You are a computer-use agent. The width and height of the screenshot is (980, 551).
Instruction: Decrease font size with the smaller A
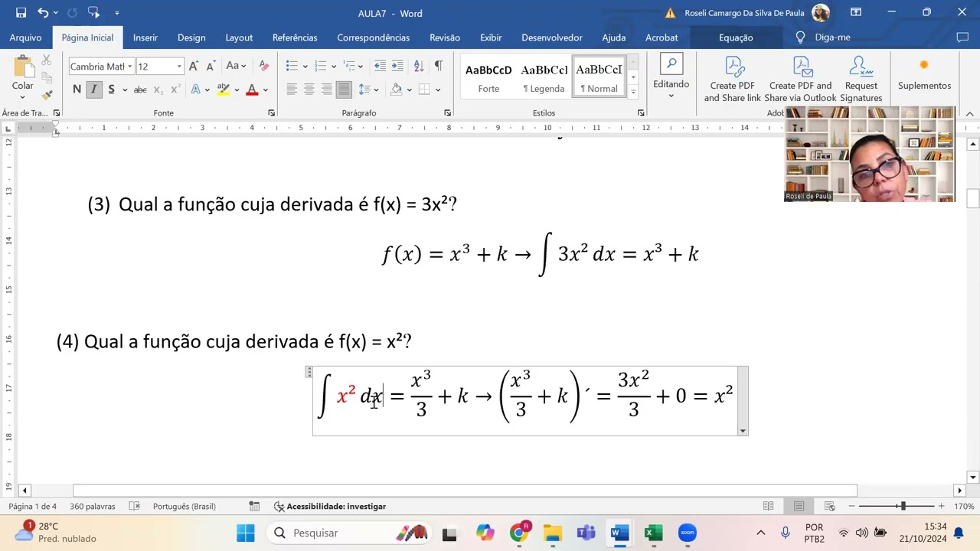point(211,67)
